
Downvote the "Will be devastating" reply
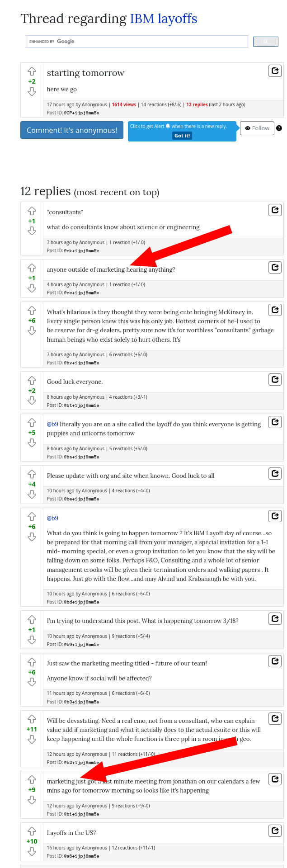click(x=32, y=740)
